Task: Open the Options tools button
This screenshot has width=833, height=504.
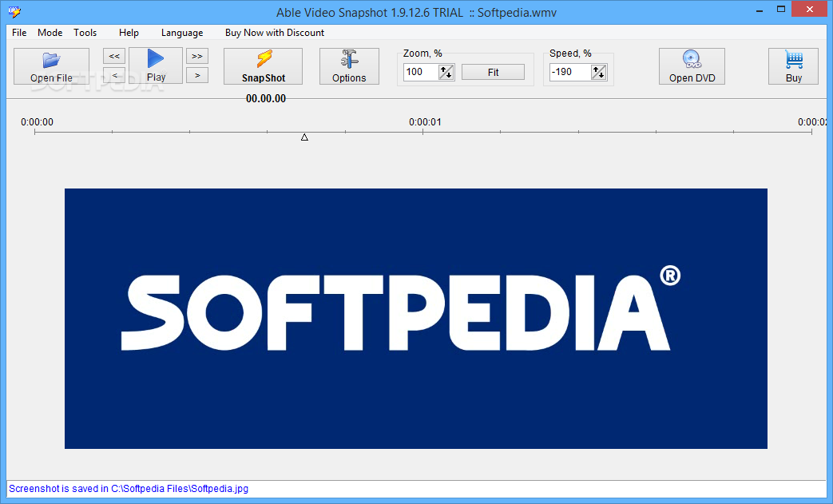Action: (349, 65)
